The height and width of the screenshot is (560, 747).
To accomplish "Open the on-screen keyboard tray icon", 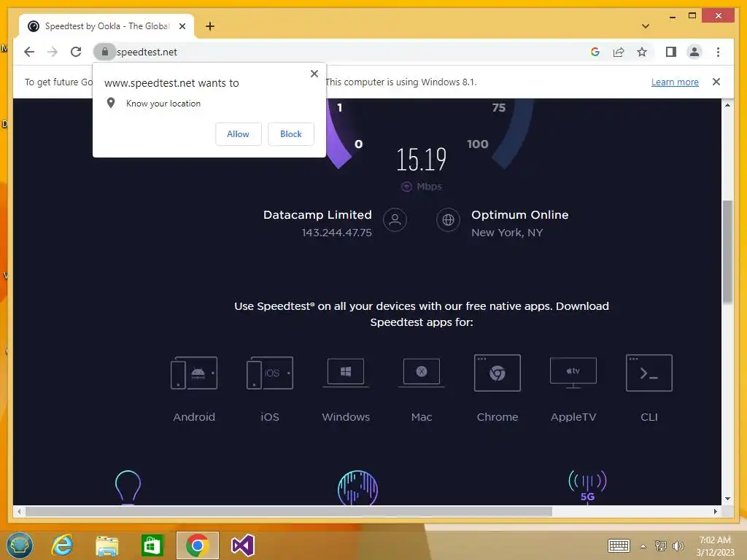I will pyautogui.click(x=619, y=545).
